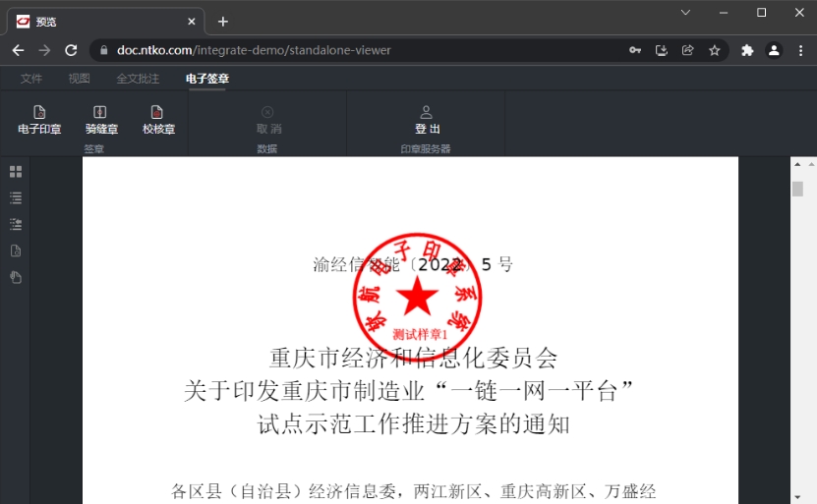Open the browser extensions puzzle icon

(x=747, y=50)
